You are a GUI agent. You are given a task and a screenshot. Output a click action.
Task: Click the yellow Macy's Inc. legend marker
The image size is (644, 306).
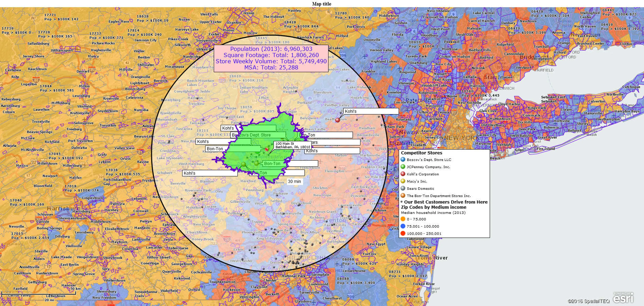click(x=403, y=181)
